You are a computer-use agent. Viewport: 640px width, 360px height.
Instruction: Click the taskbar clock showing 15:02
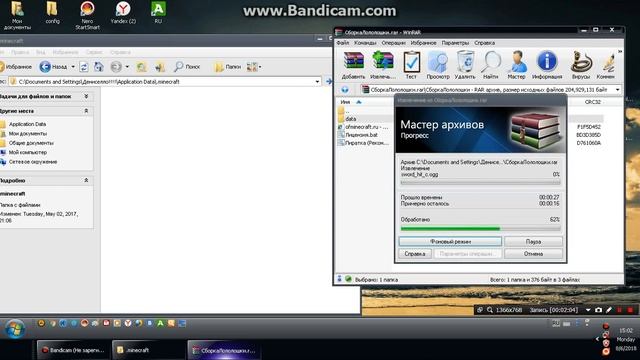point(625,331)
